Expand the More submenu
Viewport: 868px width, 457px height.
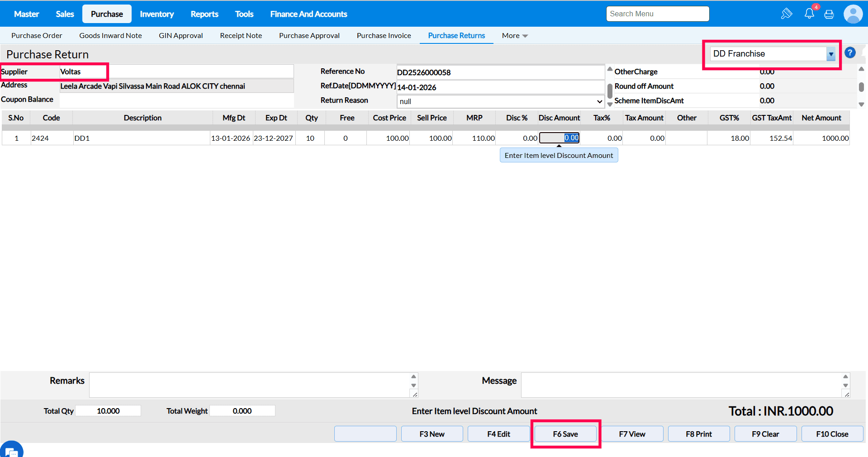coord(515,36)
